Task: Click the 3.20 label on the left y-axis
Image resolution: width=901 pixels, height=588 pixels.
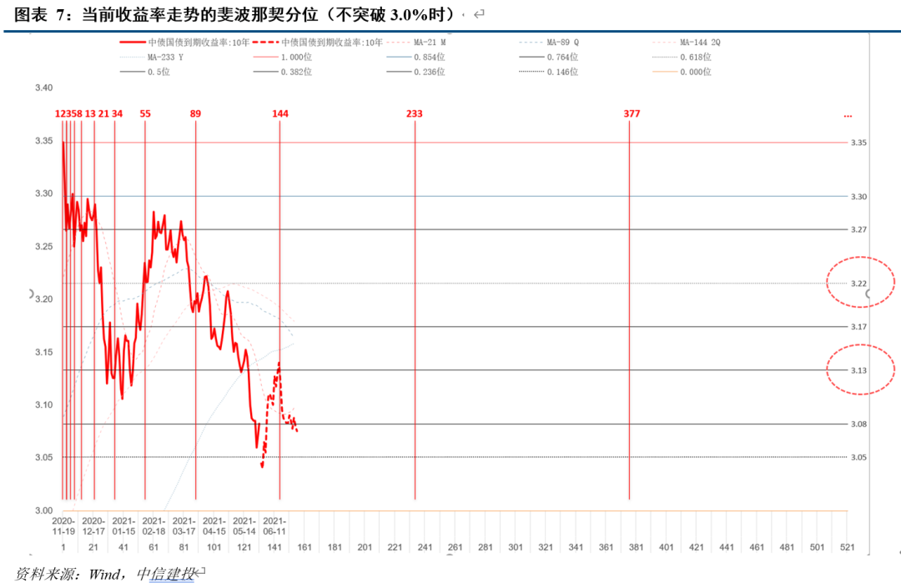Action: [x=43, y=299]
